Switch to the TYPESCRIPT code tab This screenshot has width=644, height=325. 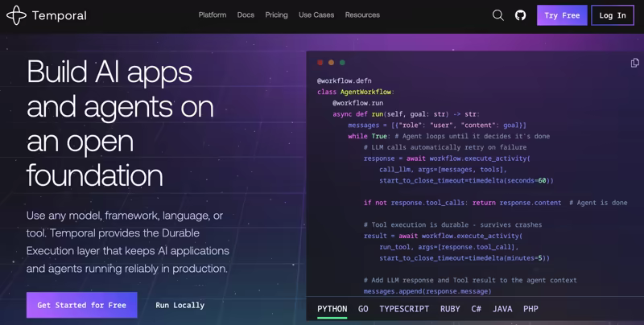point(404,309)
